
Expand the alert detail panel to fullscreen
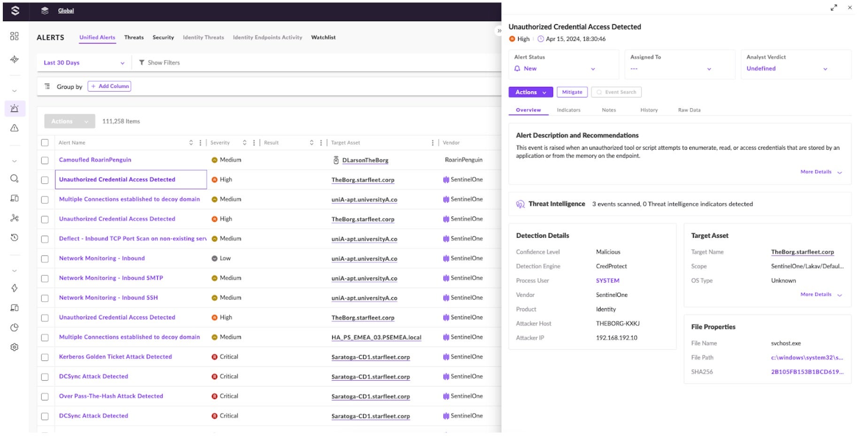pos(833,8)
